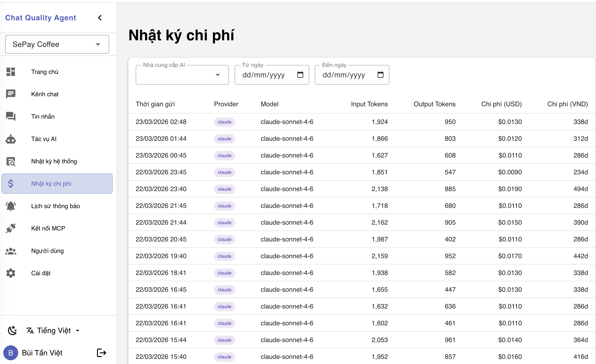596x364 pixels.
Task: Open the SePay Coffee workspace dropdown
Action: pyautogui.click(x=57, y=44)
